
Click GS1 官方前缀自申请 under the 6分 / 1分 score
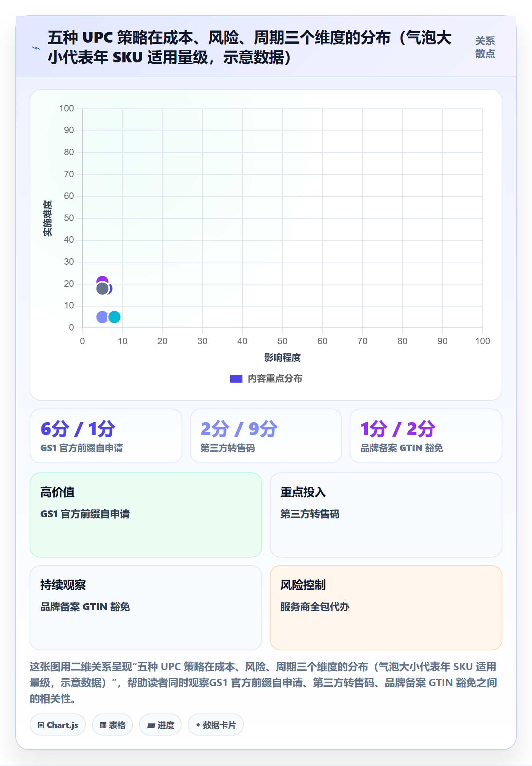82,448
